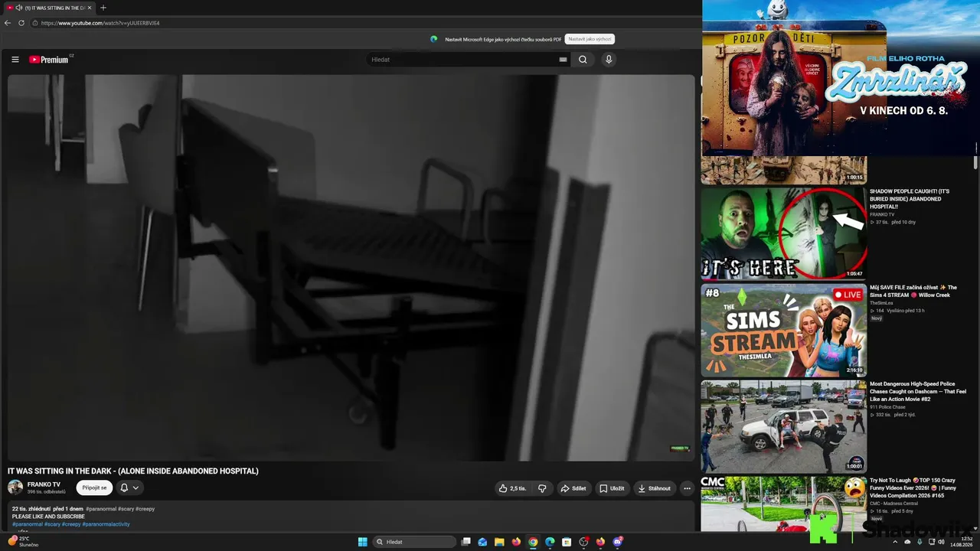Screen dimensions: 980x551
Task: Open Task View on the taskbar
Action: (x=465, y=542)
